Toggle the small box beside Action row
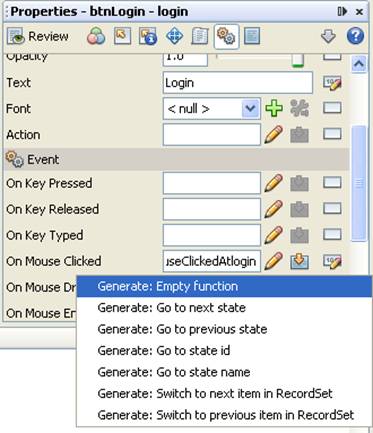 [332, 134]
